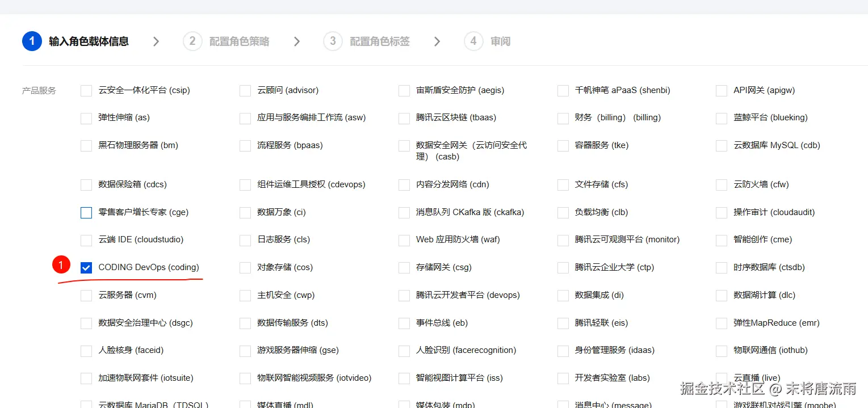Check the API网关 (apigw) box
This screenshot has width=868, height=408.
[722, 91]
